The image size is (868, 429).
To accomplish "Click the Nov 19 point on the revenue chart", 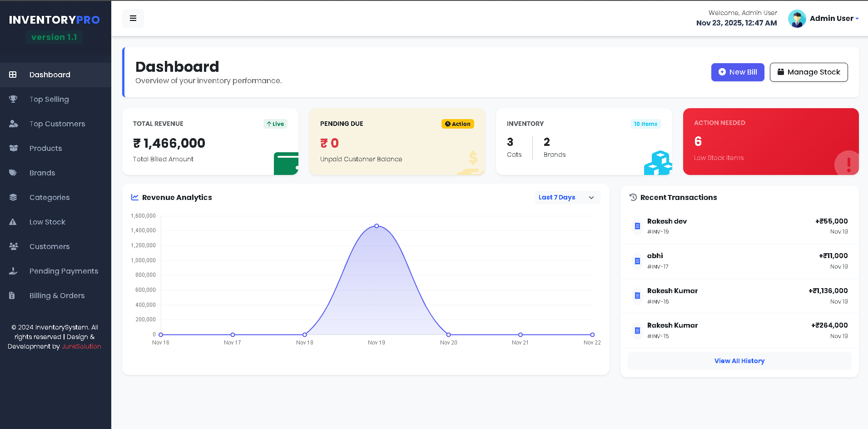I will click(x=376, y=225).
